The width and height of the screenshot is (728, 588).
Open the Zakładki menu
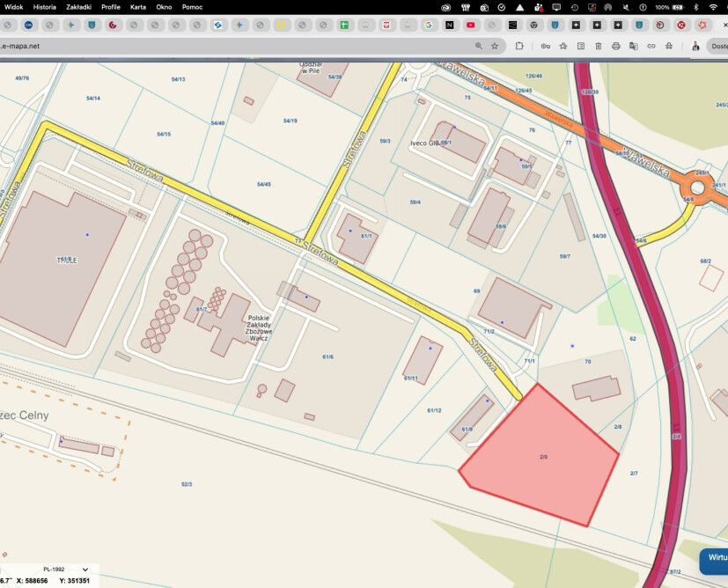pos(79,7)
